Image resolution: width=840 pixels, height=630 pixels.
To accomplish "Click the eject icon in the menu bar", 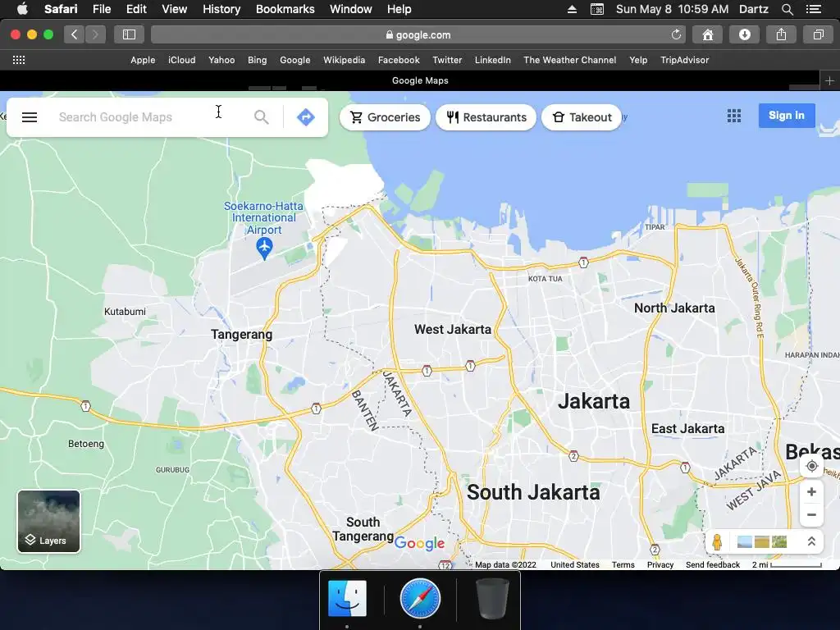I will (572, 9).
